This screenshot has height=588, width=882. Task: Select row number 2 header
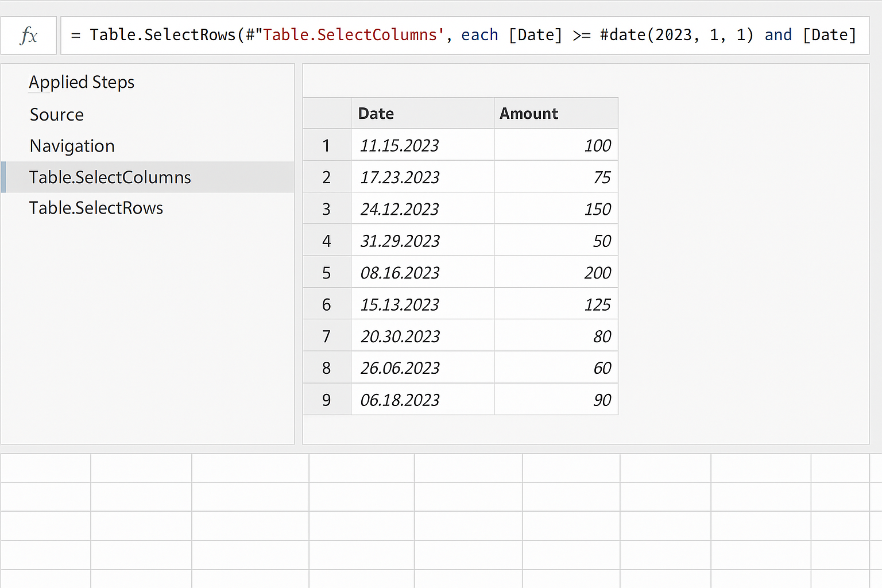pos(327,176)
